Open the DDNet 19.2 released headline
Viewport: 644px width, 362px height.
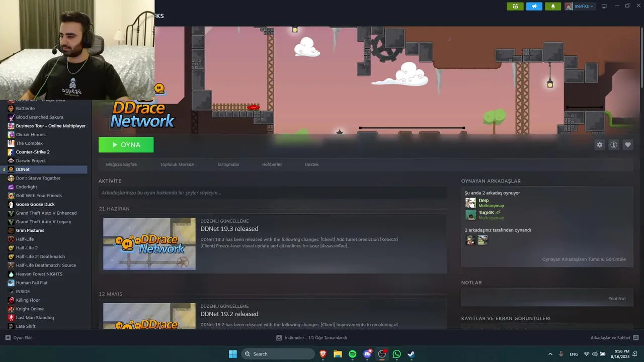229,314
